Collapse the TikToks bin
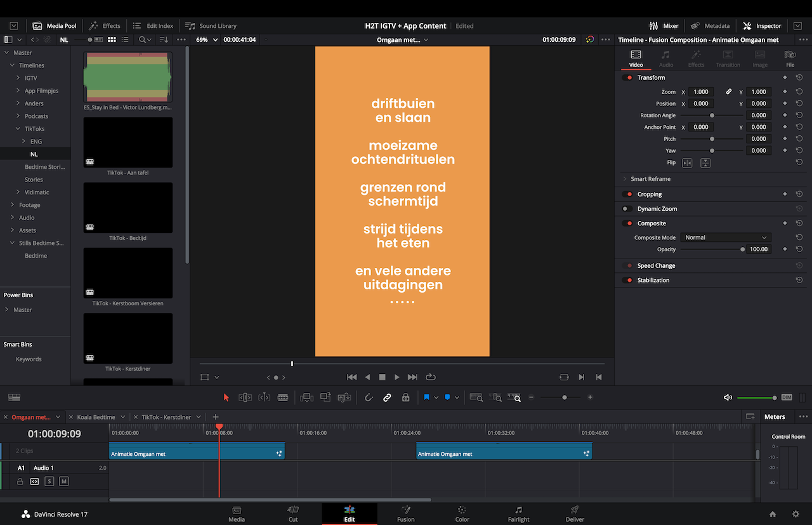 pos(18,129)
